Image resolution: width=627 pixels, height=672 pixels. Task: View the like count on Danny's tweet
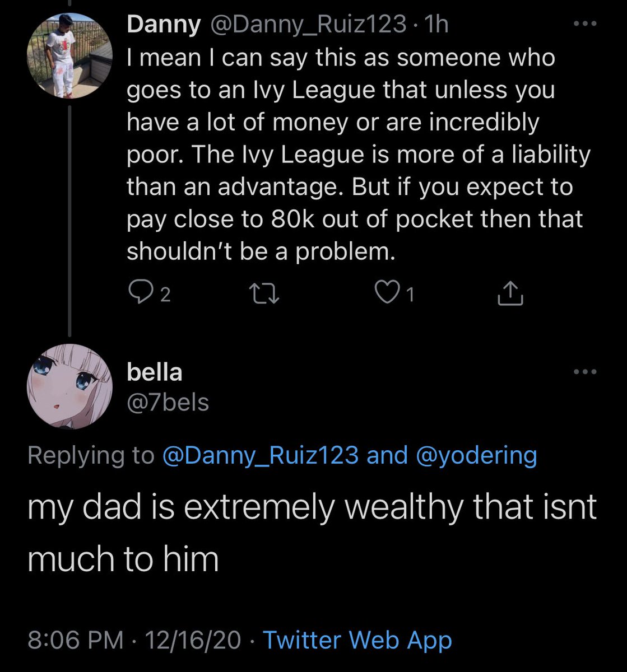click(410, 295)
